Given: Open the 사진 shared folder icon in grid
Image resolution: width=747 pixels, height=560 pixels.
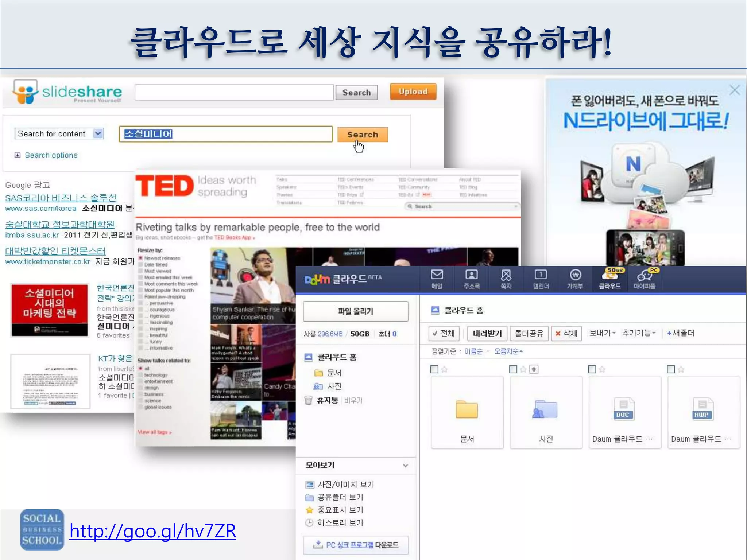Looking at the screenshot, I should (545, 409).
